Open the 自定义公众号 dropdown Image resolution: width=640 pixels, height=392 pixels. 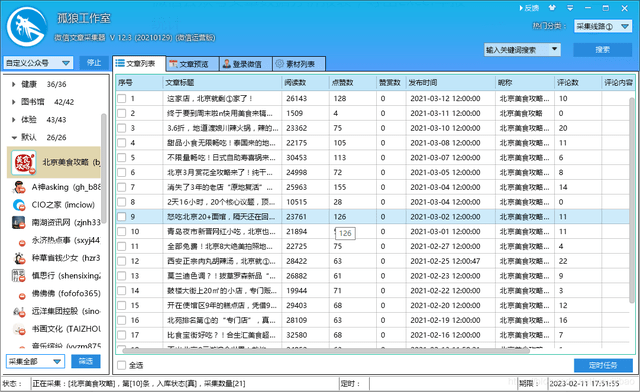pyautogui.click(x=38, y=63)
